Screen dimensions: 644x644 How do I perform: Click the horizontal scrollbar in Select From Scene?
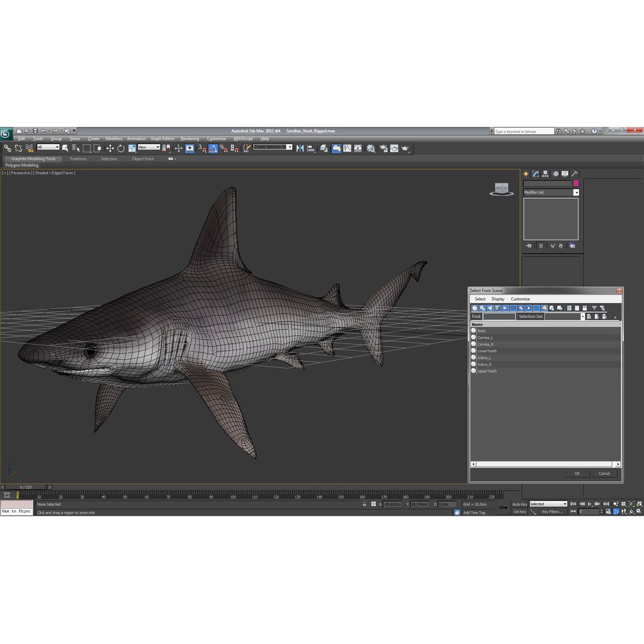pos(546,464)
